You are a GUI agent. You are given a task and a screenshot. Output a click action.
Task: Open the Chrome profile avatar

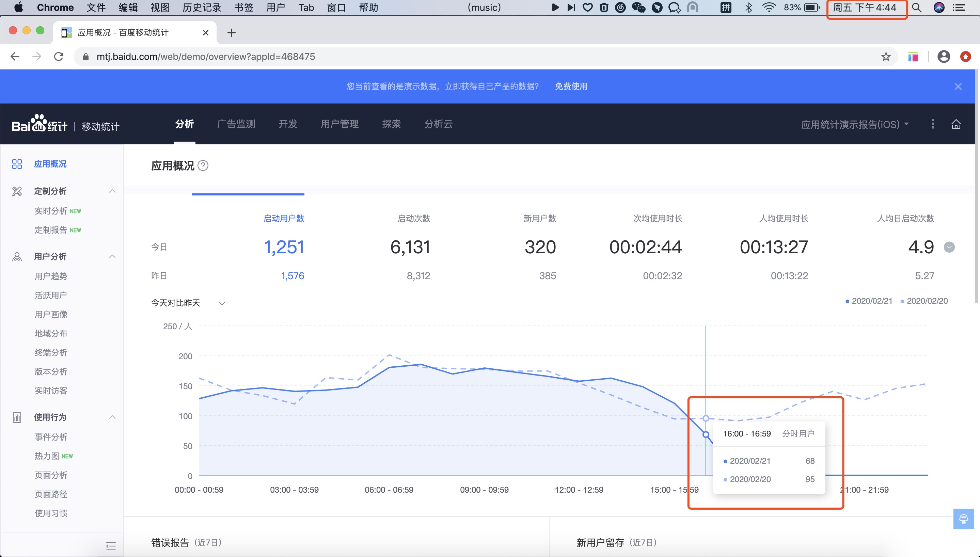pos(944,57)
